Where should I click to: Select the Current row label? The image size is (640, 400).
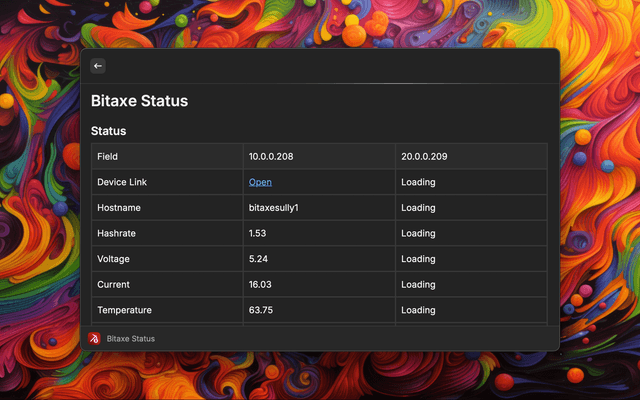(x=113, y=285)
